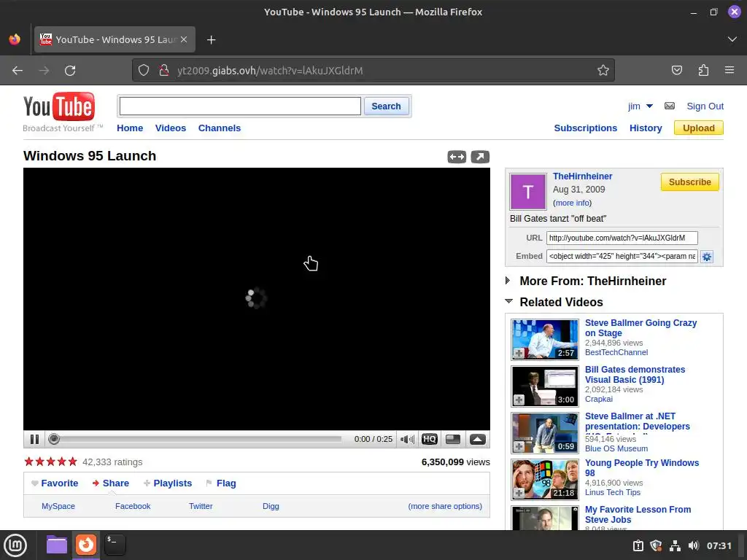Viewport: 747px width, 560px height.
Task: Open the Channels tab
Action: pos(220,128)
